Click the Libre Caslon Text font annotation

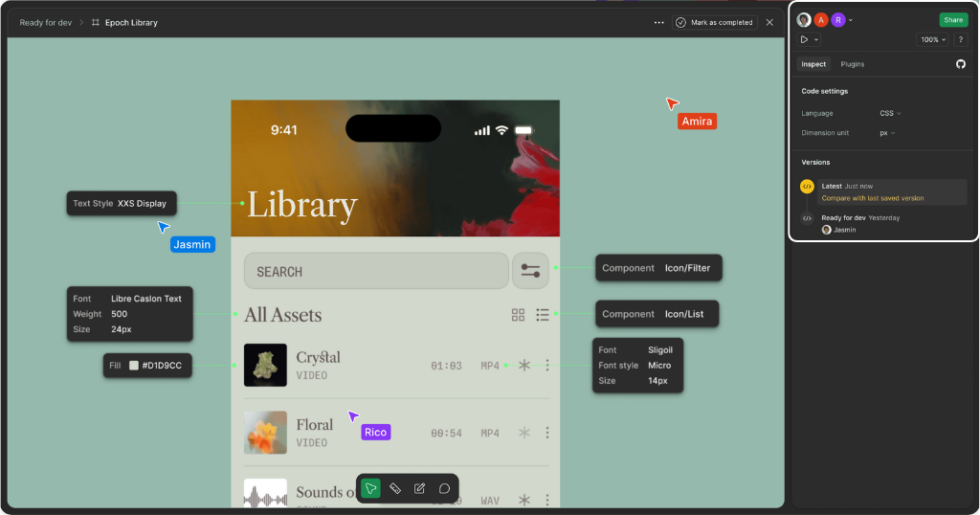point(130,314)
